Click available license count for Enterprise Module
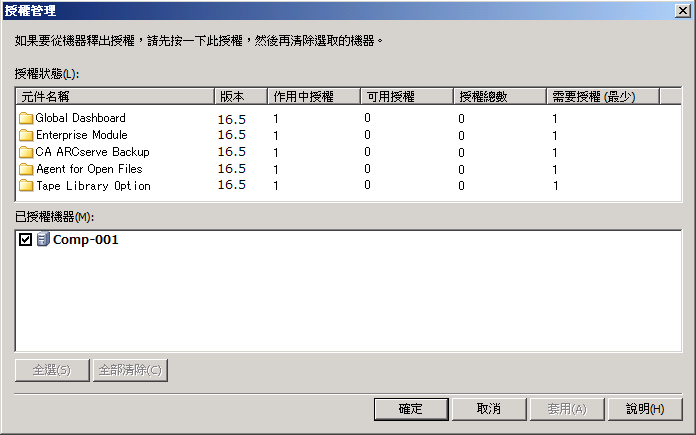 tap(367, 135)
